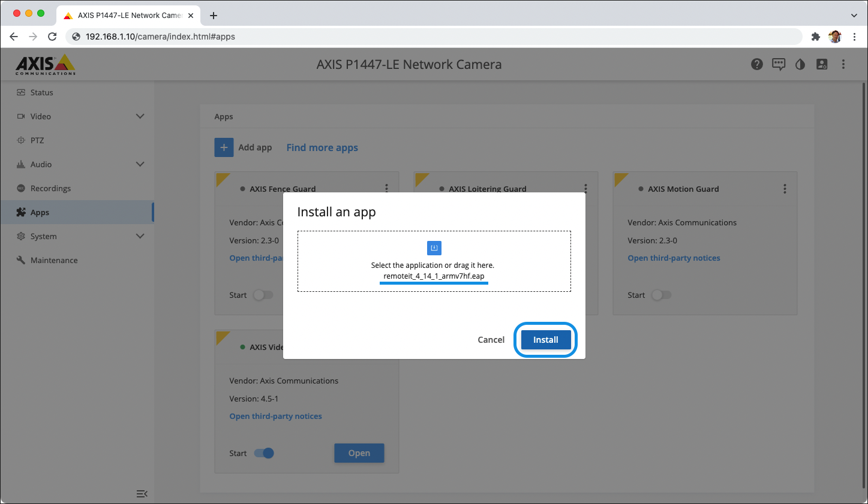
Task: Expand the System sidebar section
Action: [x=77, y=236]
